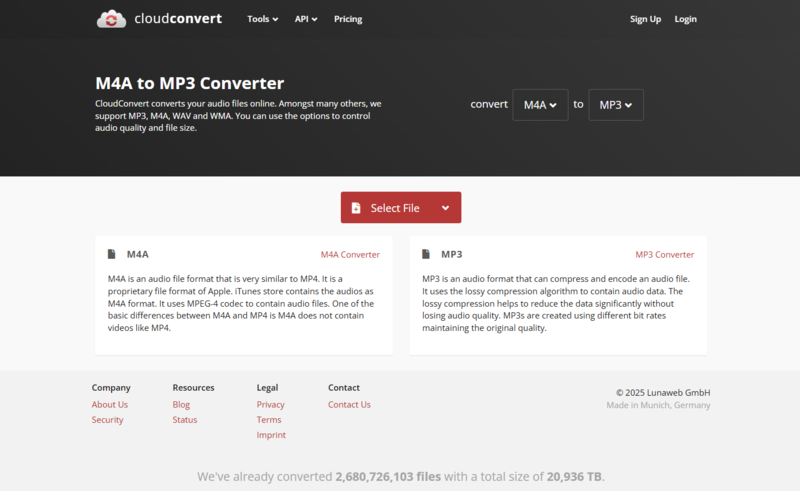Click the Contact footer heading
This screenshot has height=491, width=800.
pos(344,387)
